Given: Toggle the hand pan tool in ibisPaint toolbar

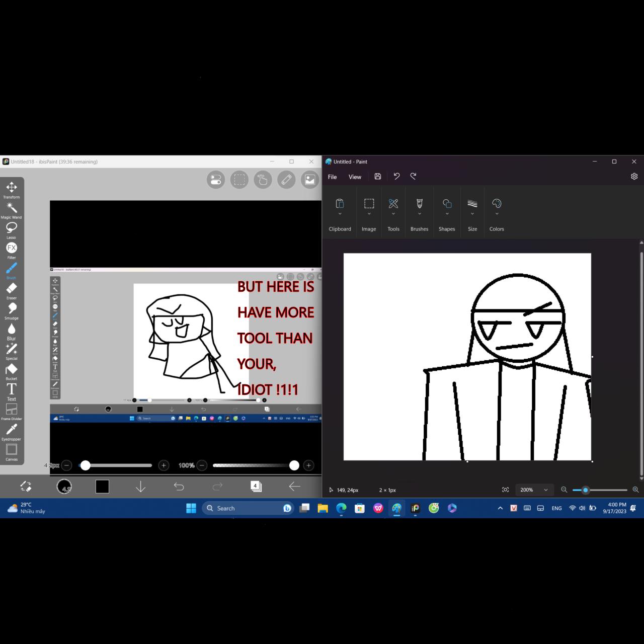Looking at the screenshot, I should (263, 180).
